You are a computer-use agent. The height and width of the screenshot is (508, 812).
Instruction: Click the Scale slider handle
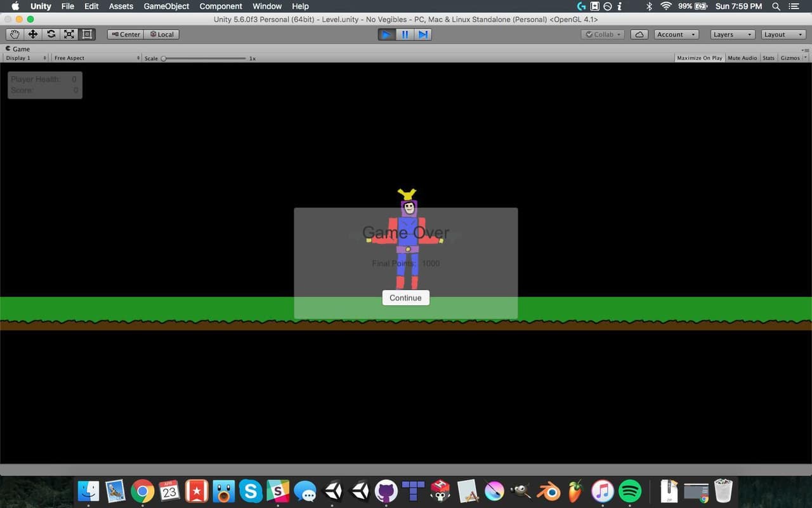coord(164,58)
